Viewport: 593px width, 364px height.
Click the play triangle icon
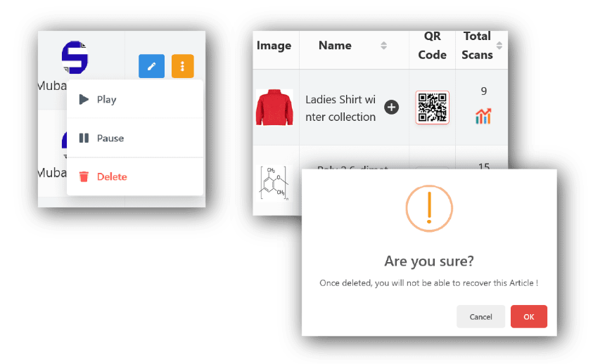click(x=84, y=100)
